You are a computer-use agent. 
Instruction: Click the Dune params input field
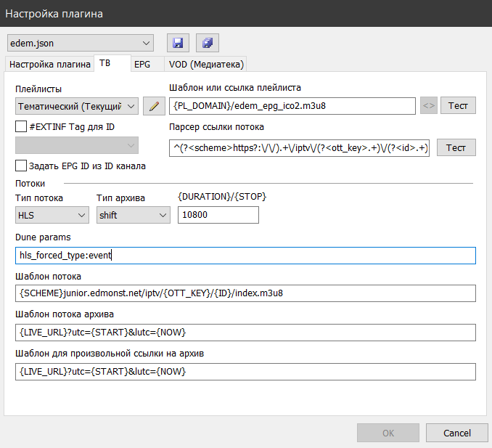pyautogui.click(x=246, y=256)
